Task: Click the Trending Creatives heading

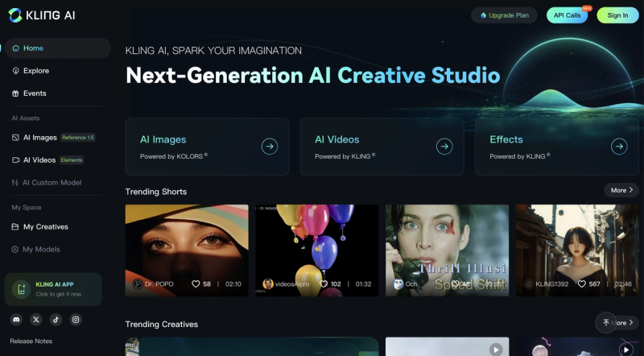Action: point(162,325)
